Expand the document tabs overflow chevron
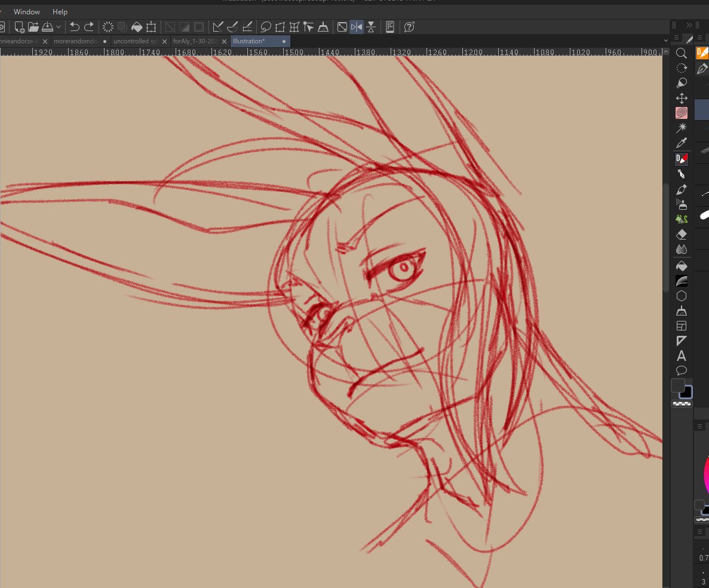Image resolution: width=709 pixels, height=588 pixels. click(x=665, y=41)
